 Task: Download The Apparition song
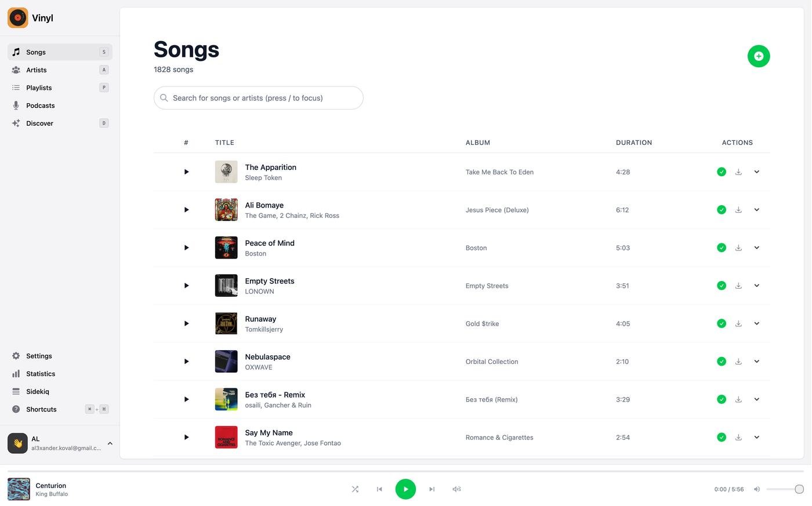738,172
